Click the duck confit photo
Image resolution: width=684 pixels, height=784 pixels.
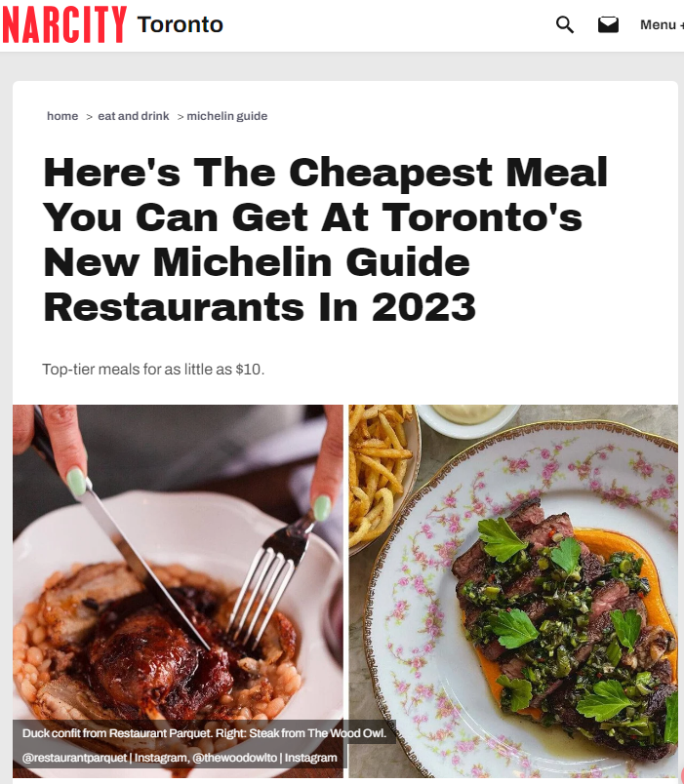click(x=178, y=591)
